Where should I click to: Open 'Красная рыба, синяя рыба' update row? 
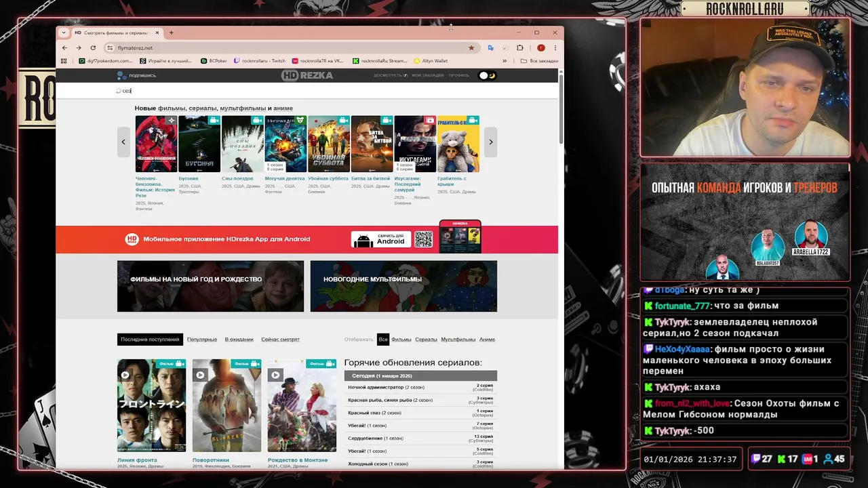tap(420, 400)
